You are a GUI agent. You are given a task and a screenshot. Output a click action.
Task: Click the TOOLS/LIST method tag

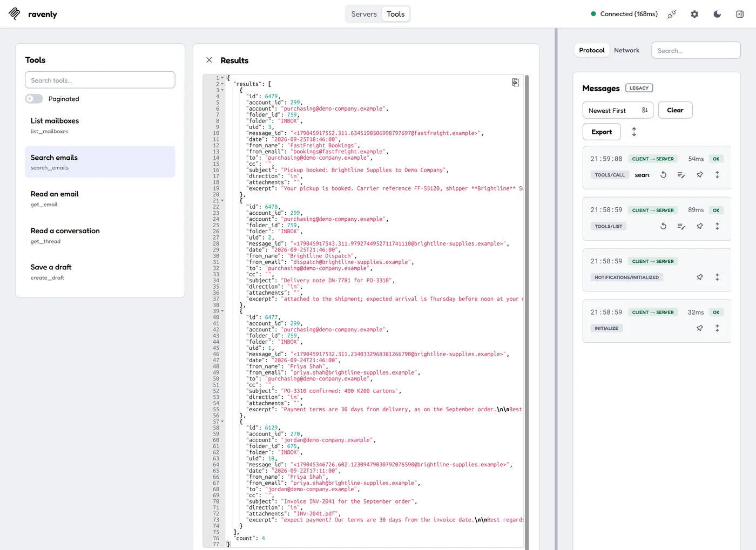pos(609,226)
